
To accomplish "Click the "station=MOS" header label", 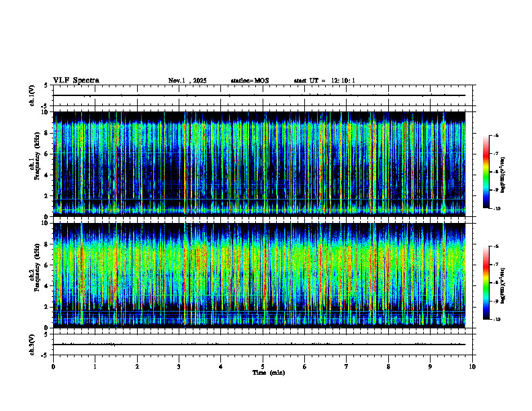I will 250,81.
